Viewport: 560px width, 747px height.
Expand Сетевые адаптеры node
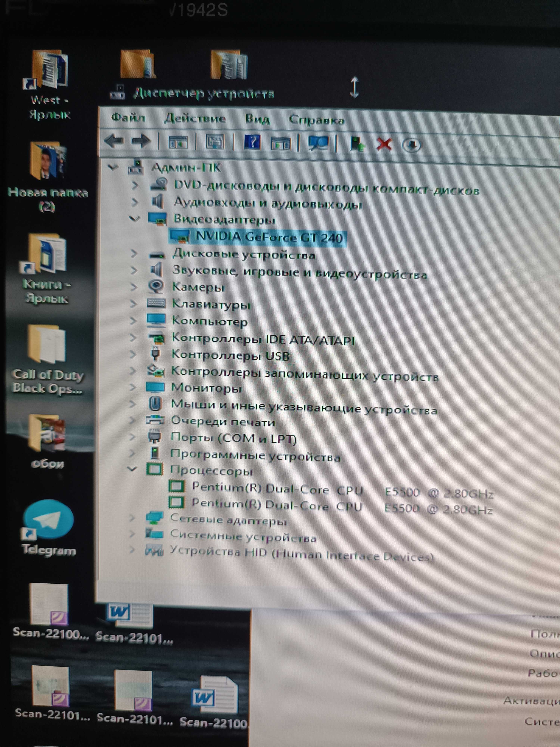(132, 517)
